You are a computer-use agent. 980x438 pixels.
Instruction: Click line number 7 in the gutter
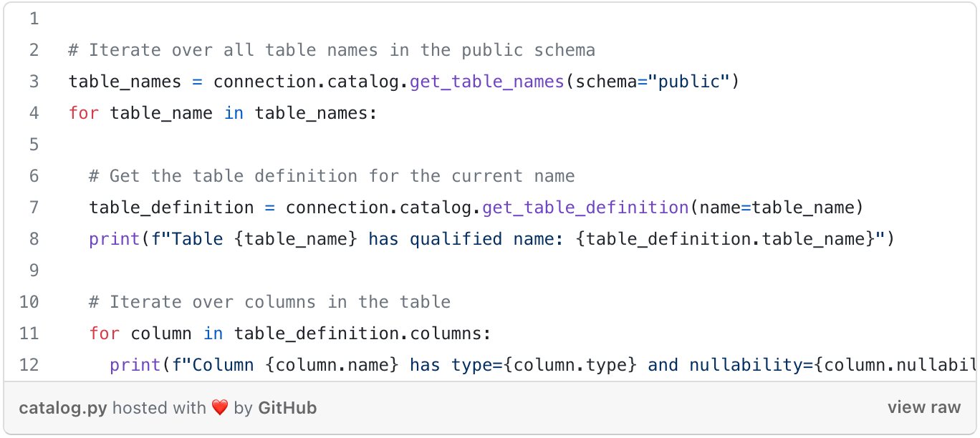pyautogui.click(x=34, y=208)
